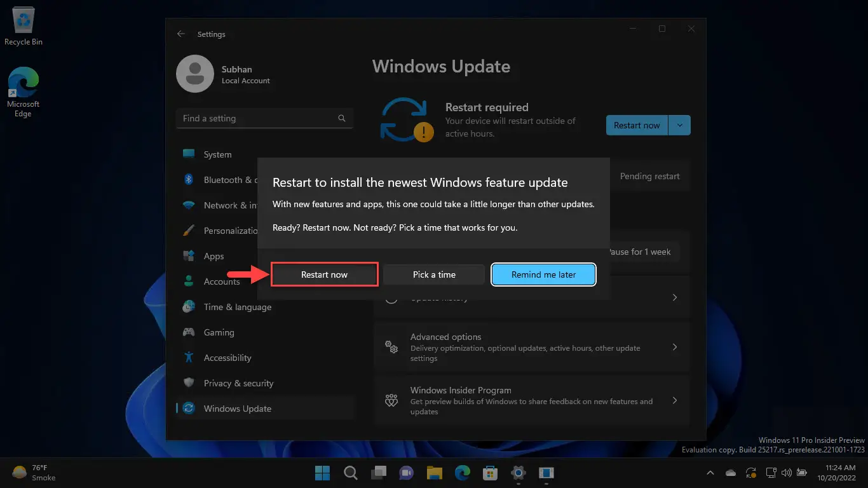
Task: Open the weather widget 76°F Smoke
Action: [x=34, y=473]
